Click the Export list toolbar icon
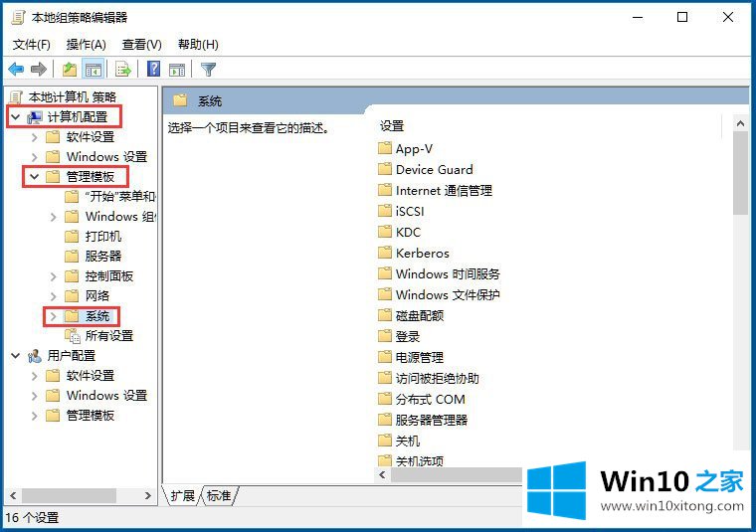Viewport: 756px width, 532px height. [123, 70]
